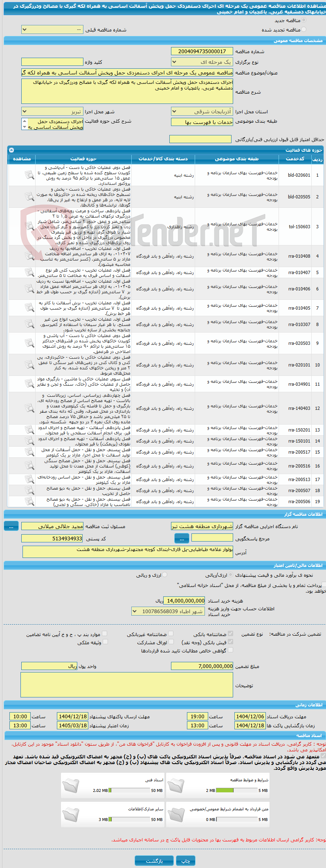This screenshot has width=326, height=868.
Task: Open view icon for row rra-200506
Action: (x=29, y=501)
